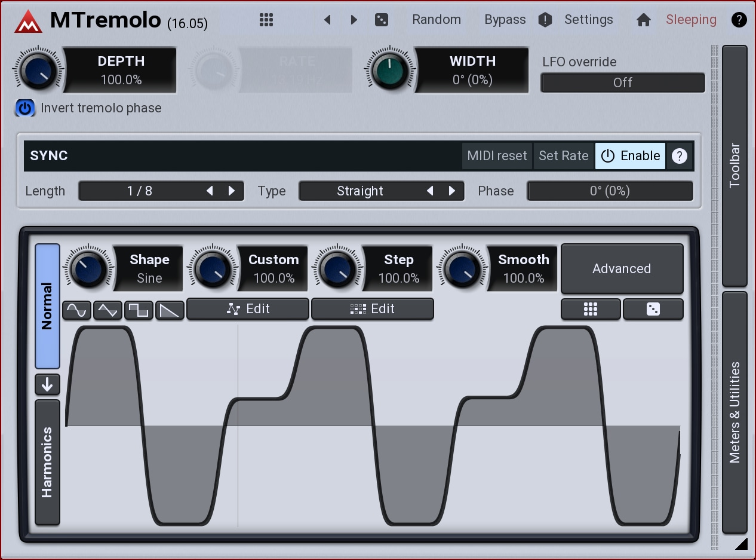Click the dice icon beside Random

coord(381,20)
